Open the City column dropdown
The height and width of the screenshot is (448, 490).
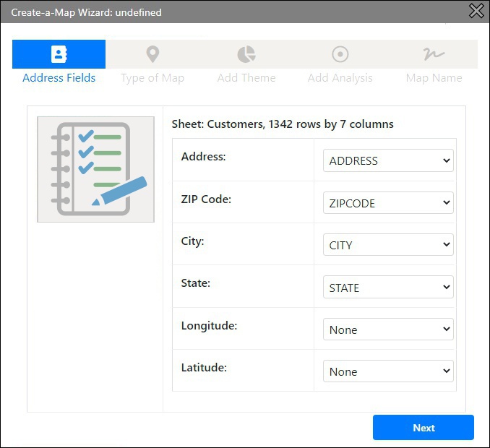[387, 245]
